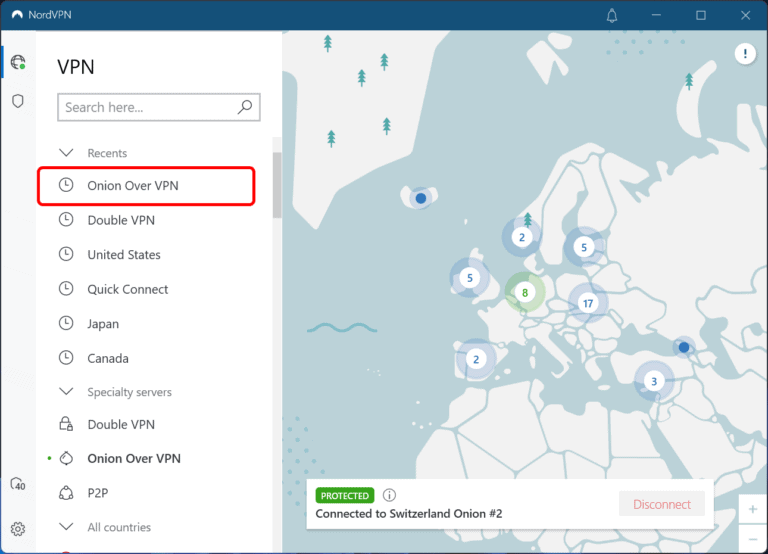Expand the All countries section
768x554 pixels.
pos(67,527)
